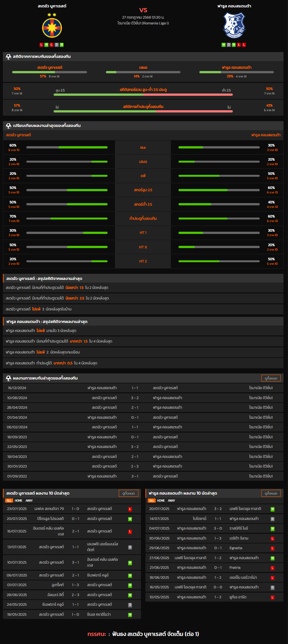Click the Steaua match dated 10/07/2025
288x644 pixels.
coord(72,562)
